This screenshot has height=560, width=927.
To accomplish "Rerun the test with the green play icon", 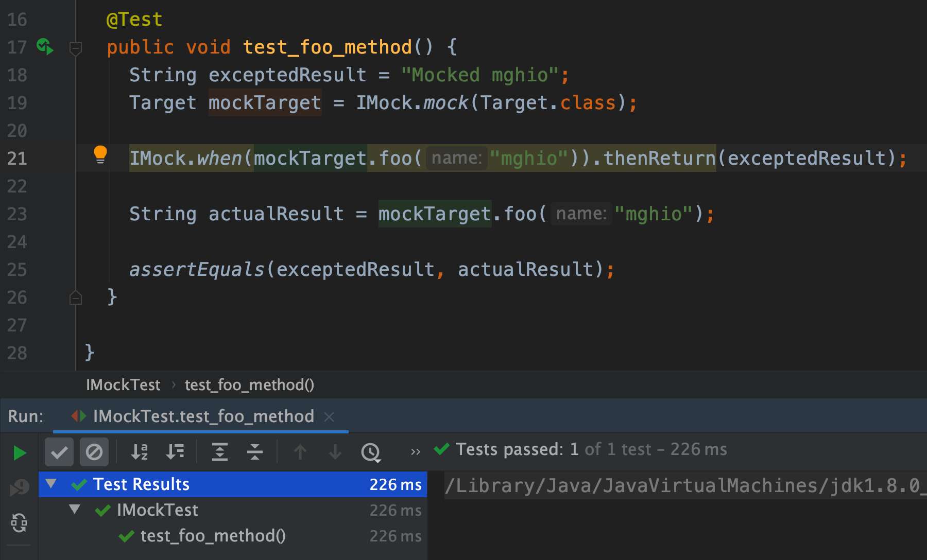I will 20,453.
